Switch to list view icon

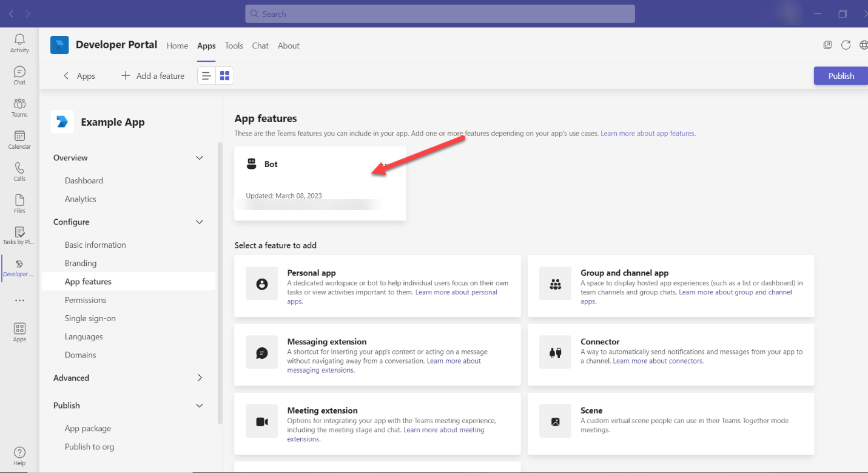[x=207, y=76]
